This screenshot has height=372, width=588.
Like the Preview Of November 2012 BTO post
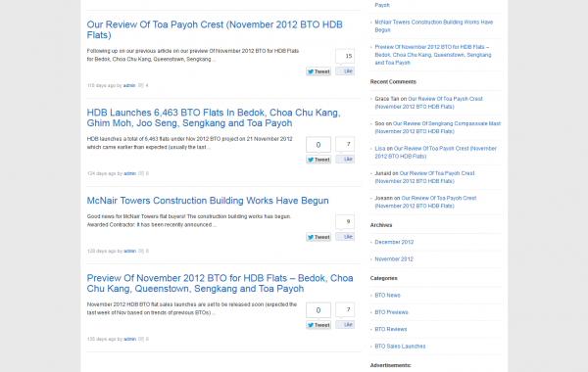point(345,324)
